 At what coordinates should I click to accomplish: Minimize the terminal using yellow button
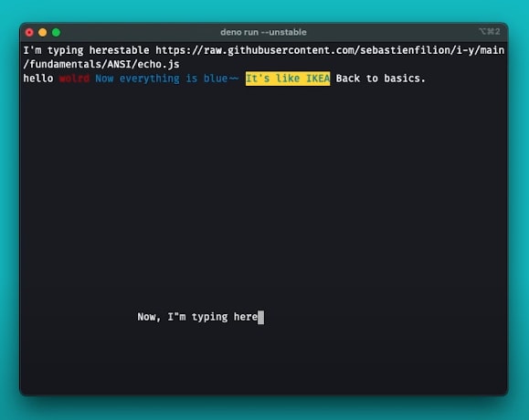[43, 32]
